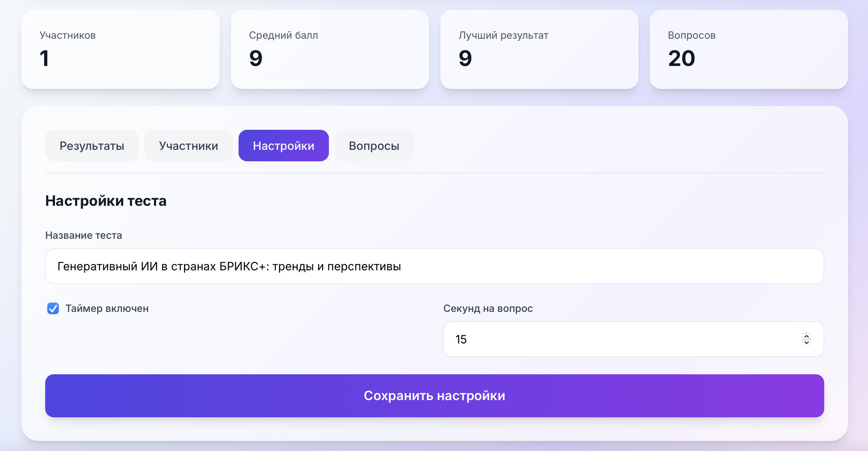Open the Участники tab
Viewport: 868px width, 451px height.
pyautogui.click(x=189, y=146)
